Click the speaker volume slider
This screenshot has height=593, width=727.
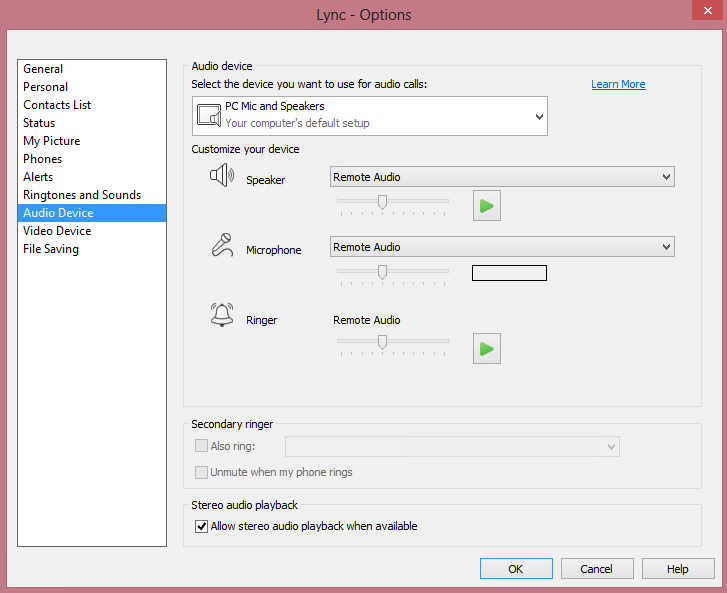coord(382,201)
